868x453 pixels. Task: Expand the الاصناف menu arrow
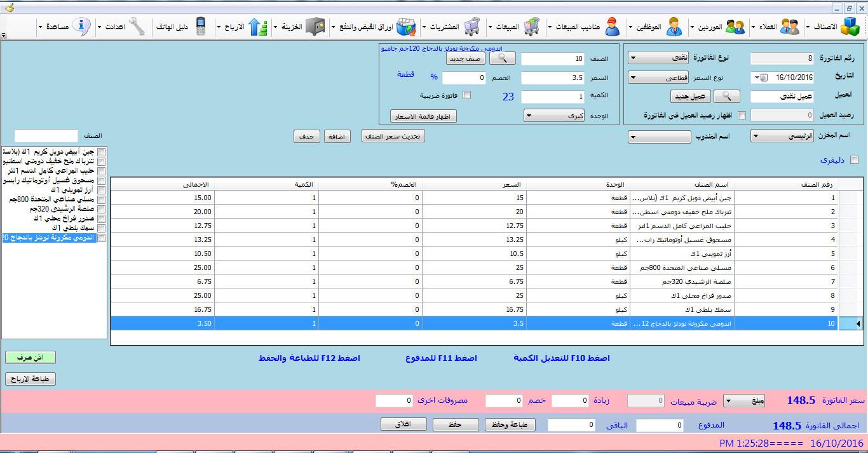[808, 27]
